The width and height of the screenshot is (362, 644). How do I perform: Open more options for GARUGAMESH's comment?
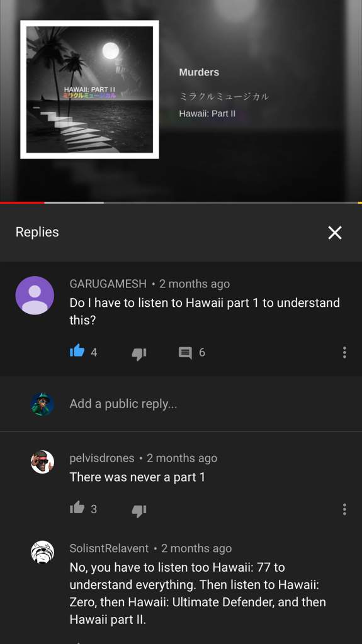point(344,352)
